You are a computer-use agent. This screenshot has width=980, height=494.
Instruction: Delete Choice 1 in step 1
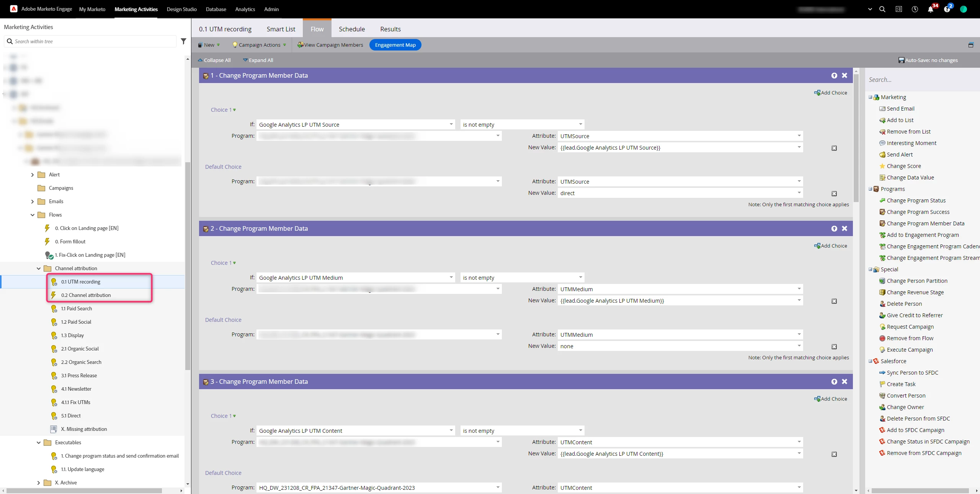[834, 148]
